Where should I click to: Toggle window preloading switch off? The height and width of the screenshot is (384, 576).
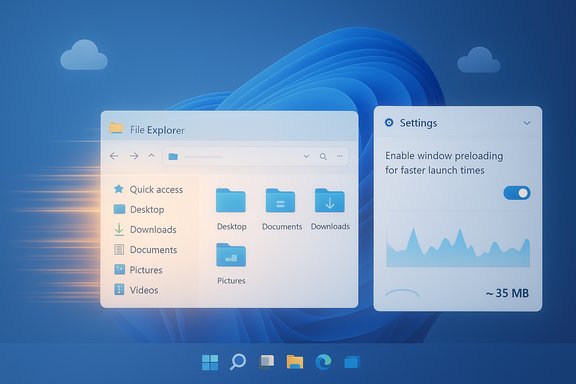click(517, 193)
